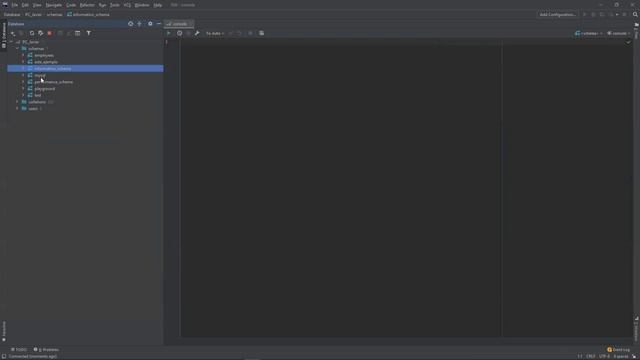The image size is (640, 360).
Task: Expand the users folder arrow
Action: [x=17, y=109]
